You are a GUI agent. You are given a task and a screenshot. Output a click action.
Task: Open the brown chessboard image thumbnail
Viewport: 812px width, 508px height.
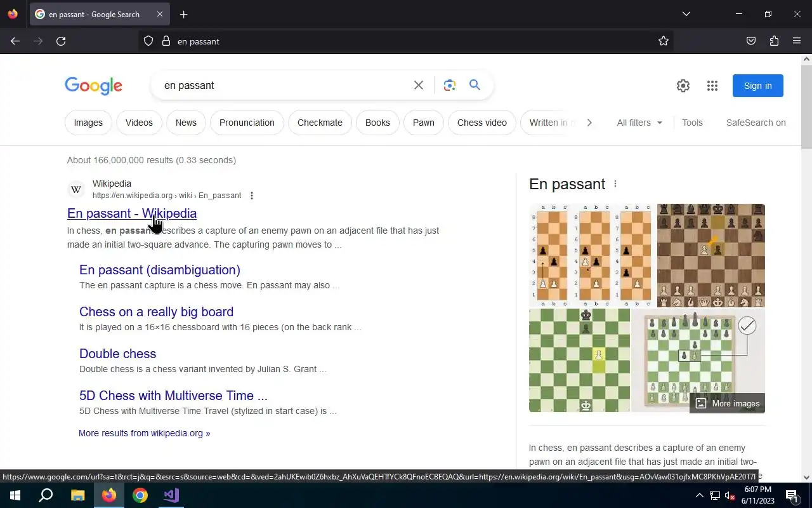[710, 255]
